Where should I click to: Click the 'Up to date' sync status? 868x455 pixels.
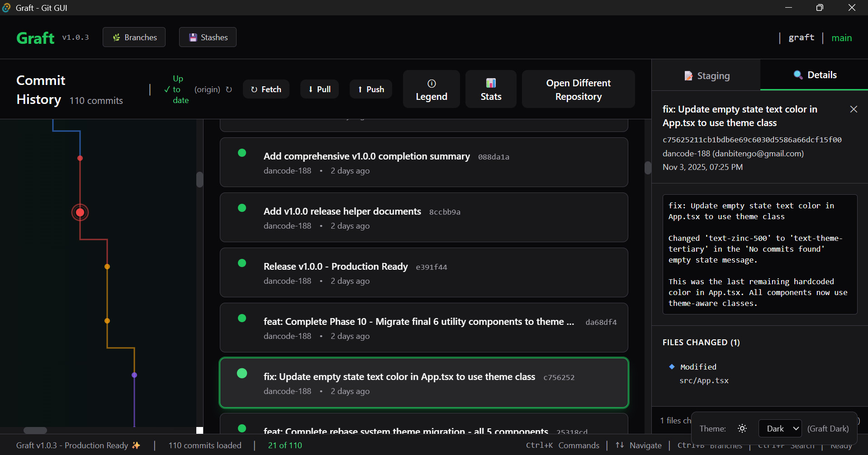point(176,89)
